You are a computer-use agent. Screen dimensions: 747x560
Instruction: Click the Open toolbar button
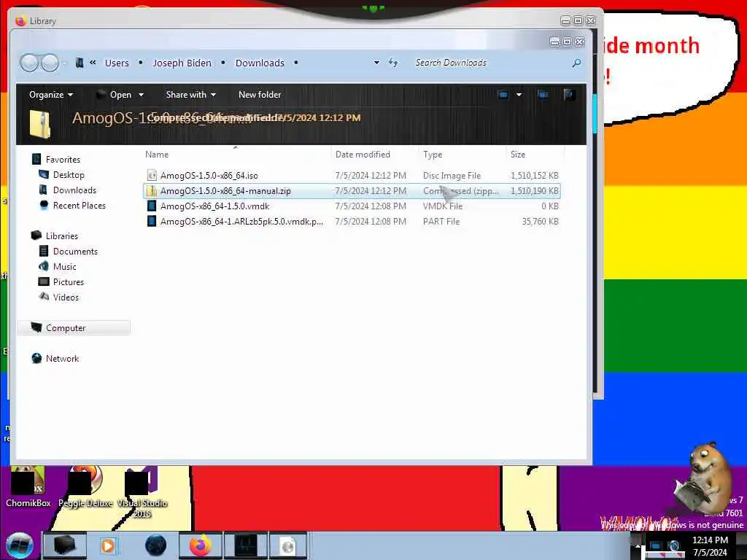115,95
